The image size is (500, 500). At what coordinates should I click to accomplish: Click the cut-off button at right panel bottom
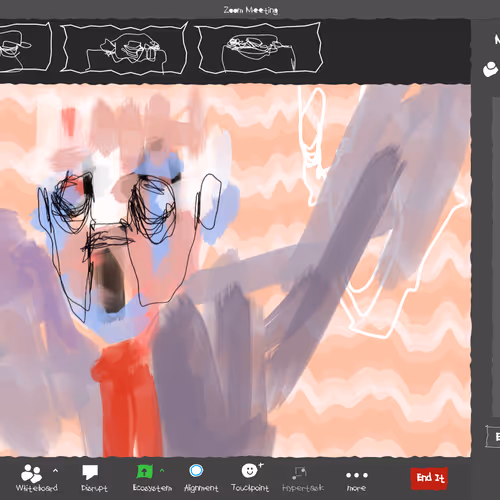coord(493,436)
